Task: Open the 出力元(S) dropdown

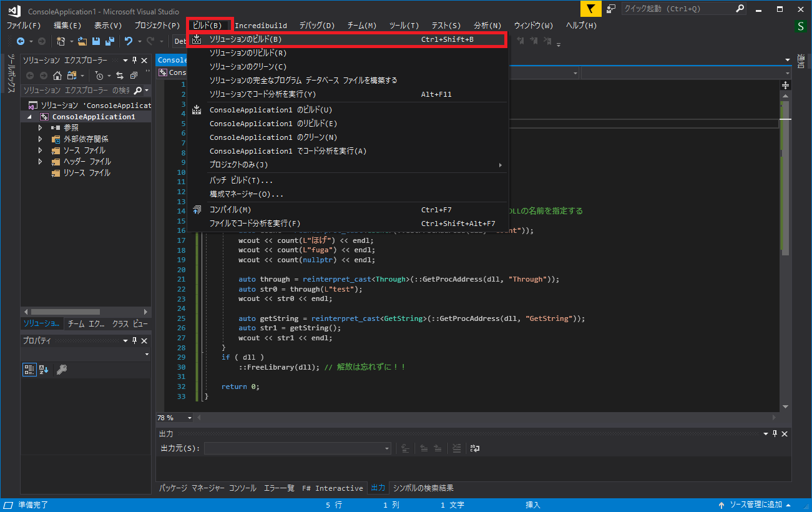Action: 387,448
